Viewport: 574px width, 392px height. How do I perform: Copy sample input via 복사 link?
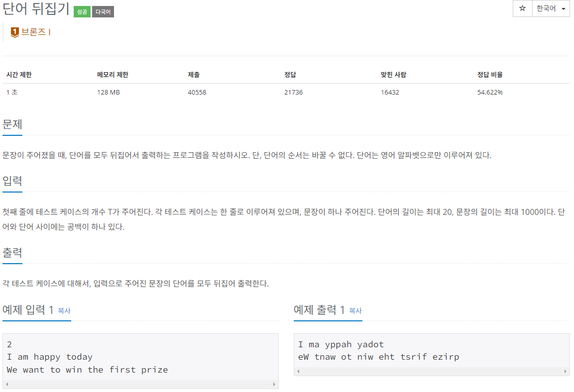coord(64,310)
